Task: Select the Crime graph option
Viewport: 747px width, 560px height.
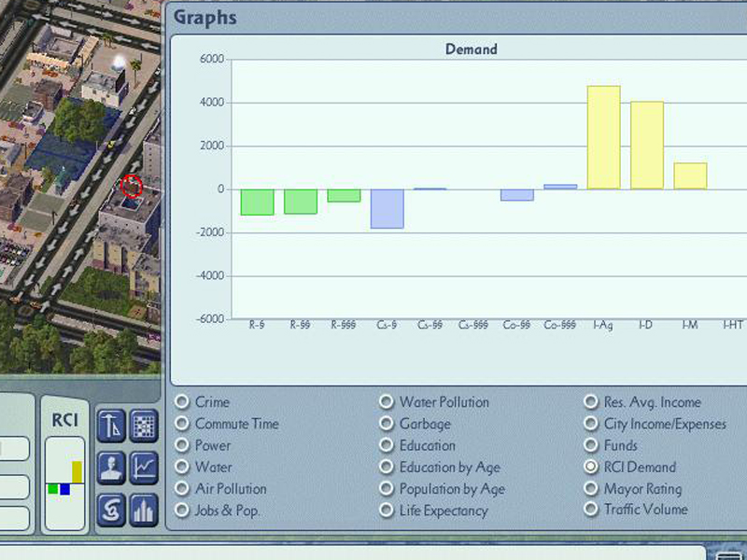Action: [183, 402]
